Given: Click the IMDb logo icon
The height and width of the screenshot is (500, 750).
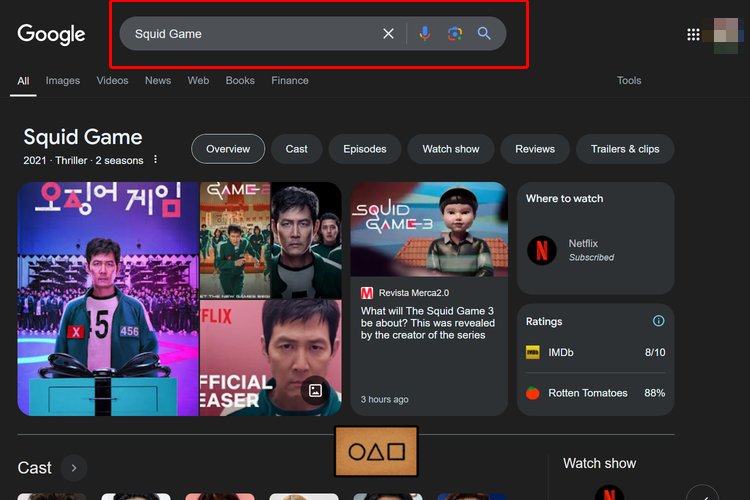Looking at the screenshot, I should [x=532, y=353].
